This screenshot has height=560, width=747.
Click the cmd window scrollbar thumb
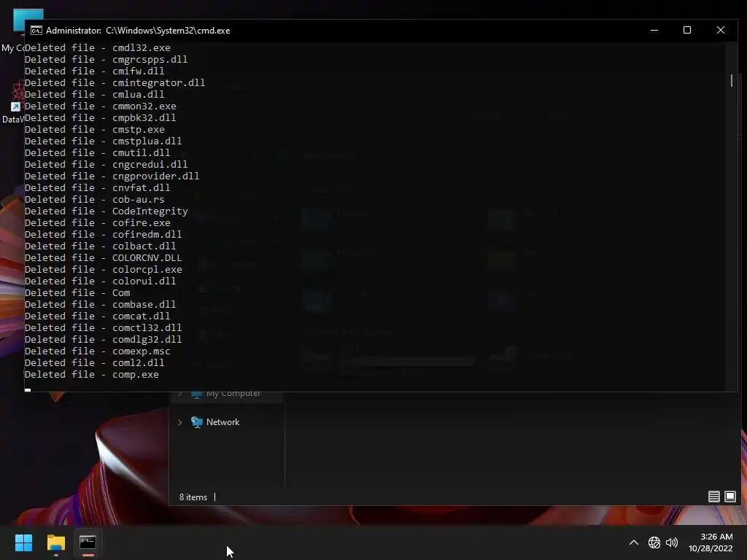pos(731,80)
